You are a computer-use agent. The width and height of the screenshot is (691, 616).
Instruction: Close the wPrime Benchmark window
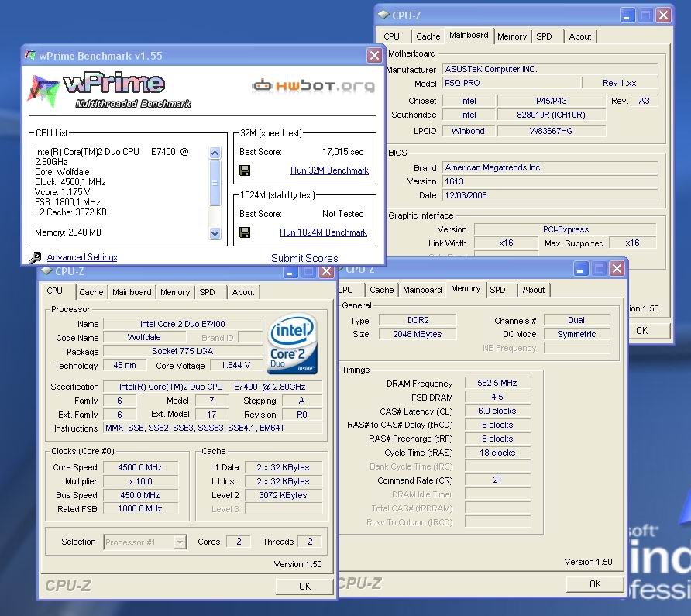374,56
